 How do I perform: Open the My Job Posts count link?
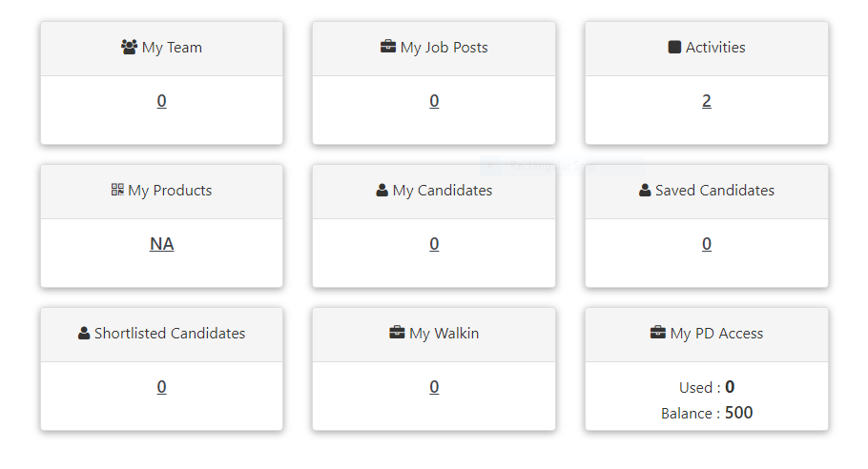tap(434, 101)
